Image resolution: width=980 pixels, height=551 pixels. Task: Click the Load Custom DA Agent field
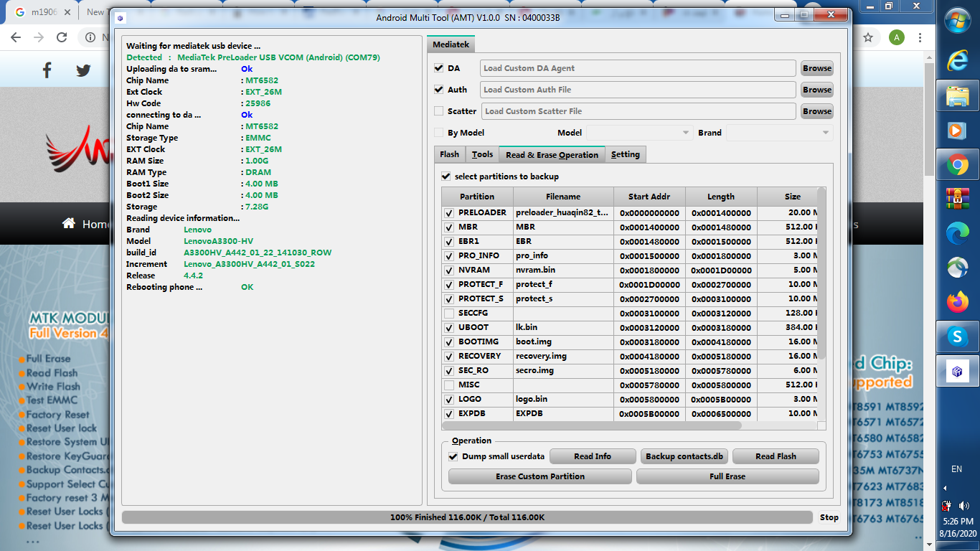638,68
